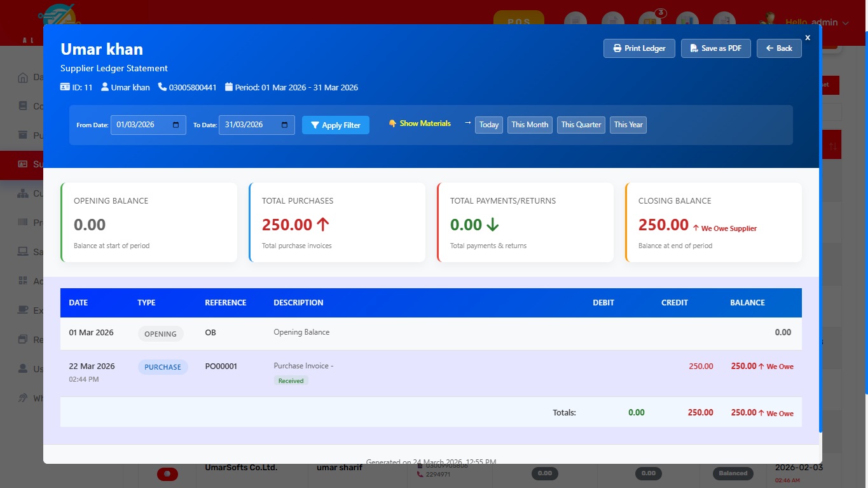Close the supplier ledger modal with X
The width and height of the screenshot is (868, 488).
click(x=808, y=38)
